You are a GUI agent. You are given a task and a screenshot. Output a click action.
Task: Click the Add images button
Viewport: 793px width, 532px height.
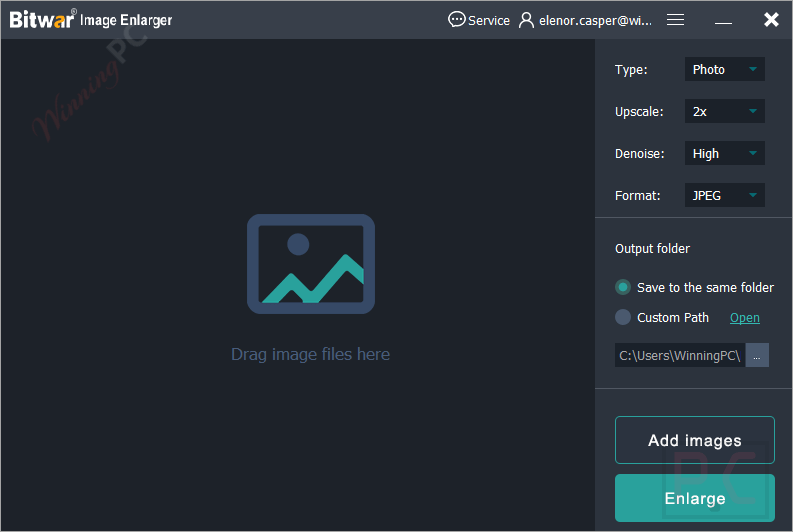694,440
